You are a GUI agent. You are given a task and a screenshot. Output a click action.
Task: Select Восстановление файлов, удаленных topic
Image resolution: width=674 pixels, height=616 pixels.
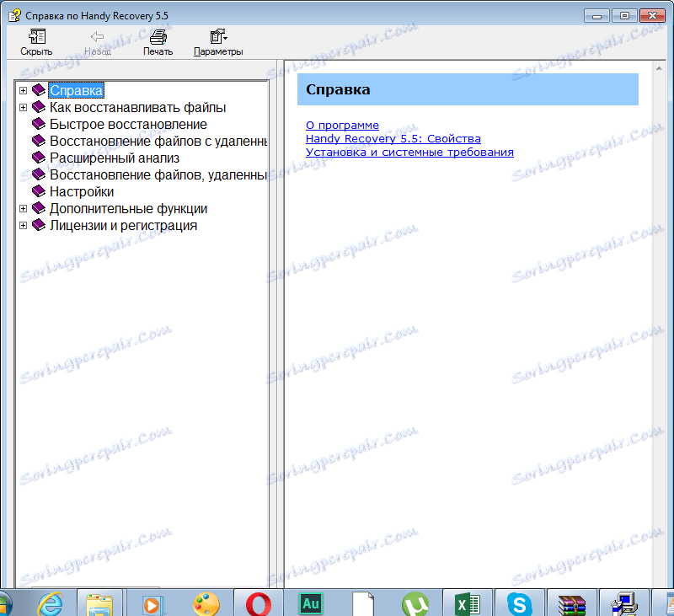tap(158, 174)
